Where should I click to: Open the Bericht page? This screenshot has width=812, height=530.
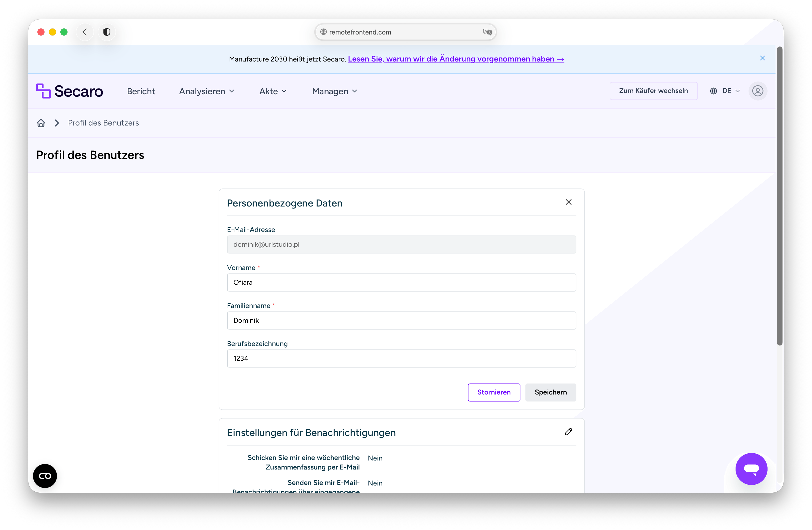tap(141, 91)
